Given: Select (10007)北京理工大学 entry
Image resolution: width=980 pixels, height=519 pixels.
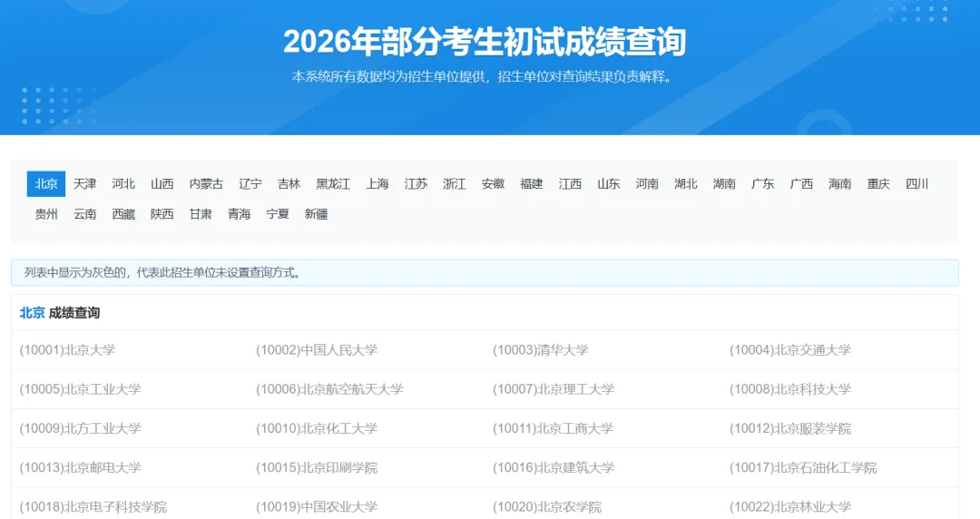Looking at the screenshot, I should (x=554, y=389).
